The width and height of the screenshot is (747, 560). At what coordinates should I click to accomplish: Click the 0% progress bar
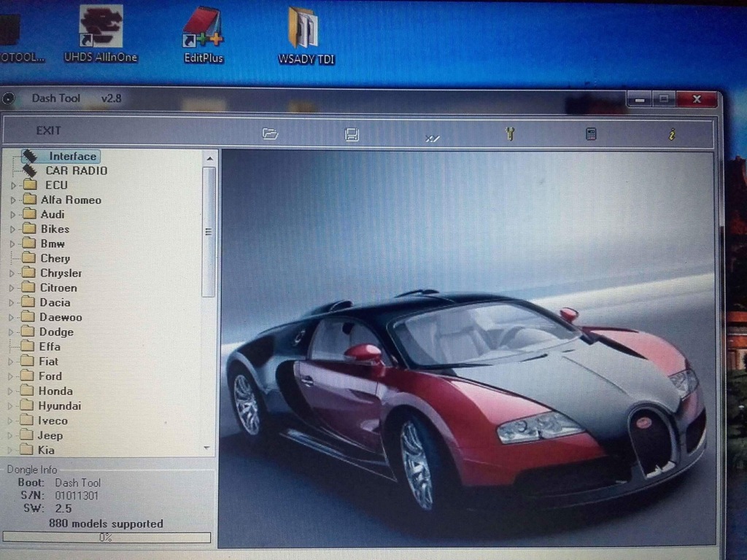pos(107,537)
